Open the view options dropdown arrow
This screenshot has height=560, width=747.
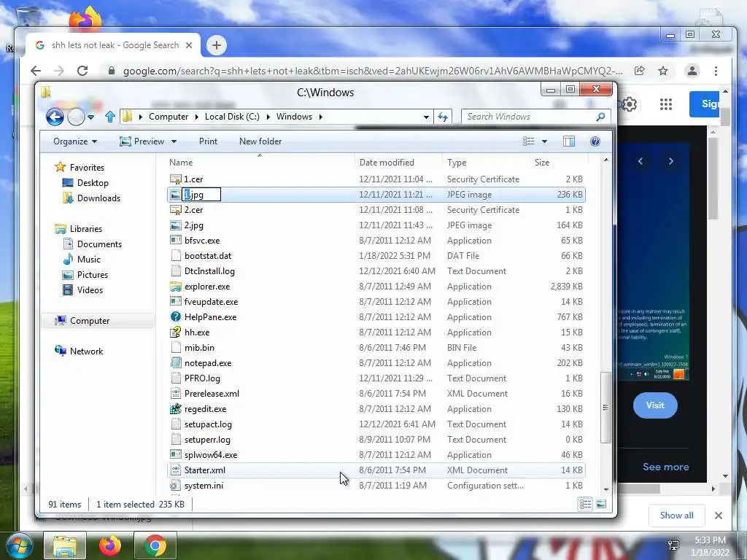coord(544,141)
